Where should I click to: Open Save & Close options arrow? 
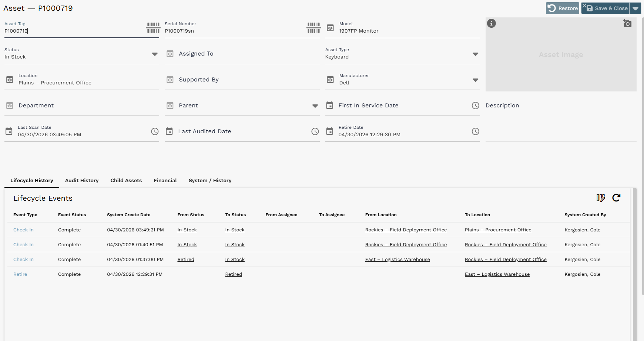[635, 8]
